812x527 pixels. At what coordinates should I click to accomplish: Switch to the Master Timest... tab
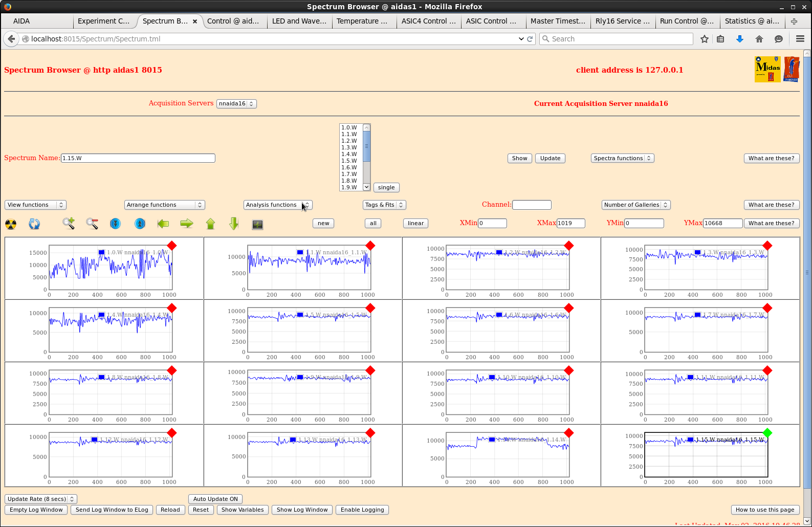pyautogui.click(x=558, y=21)
